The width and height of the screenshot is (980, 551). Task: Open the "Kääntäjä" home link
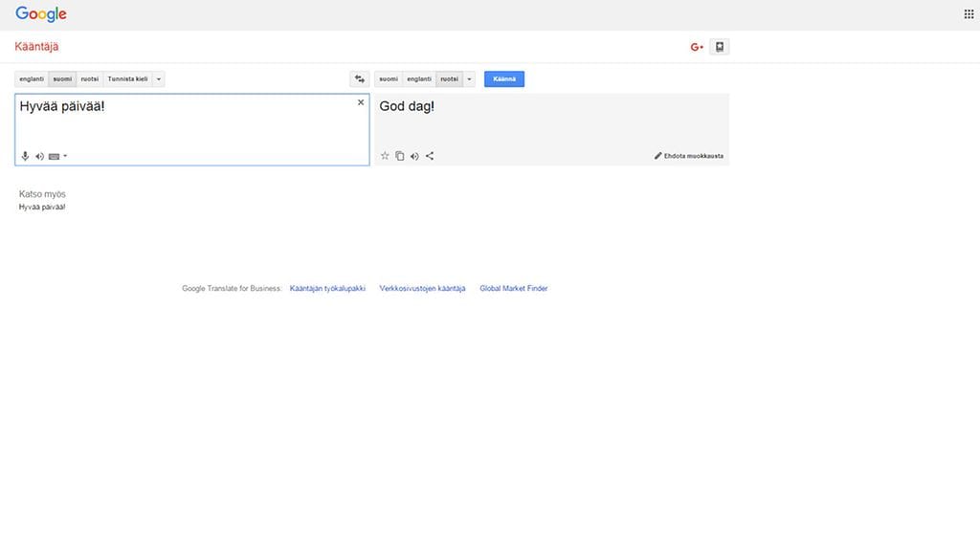[x=36, y=46]
